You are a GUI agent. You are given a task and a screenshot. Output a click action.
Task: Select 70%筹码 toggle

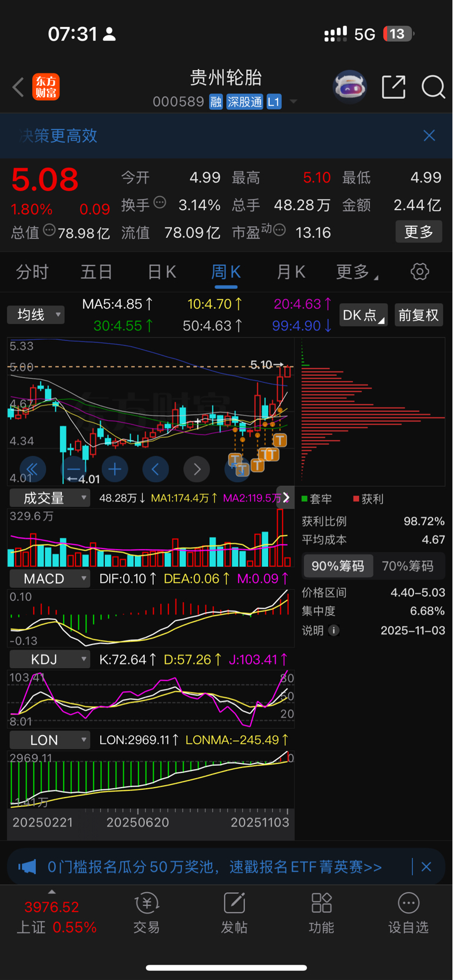coord(408,566)
